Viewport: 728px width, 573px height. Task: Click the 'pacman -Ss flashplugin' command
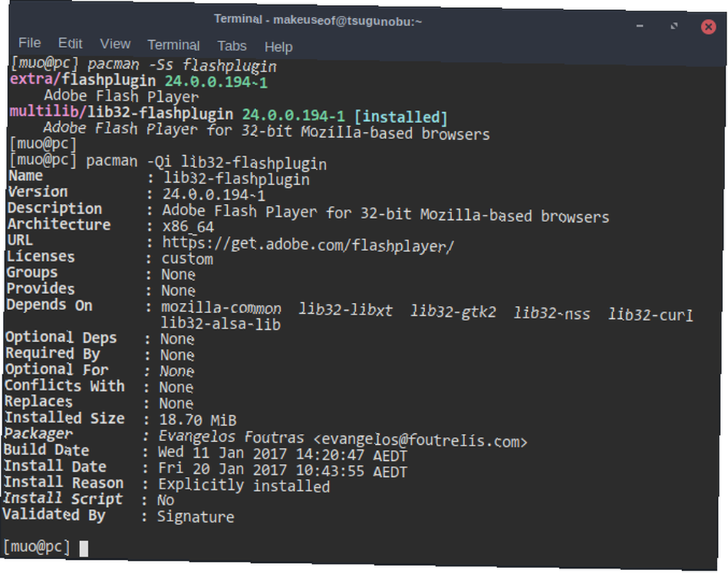[x=182, y=65]
